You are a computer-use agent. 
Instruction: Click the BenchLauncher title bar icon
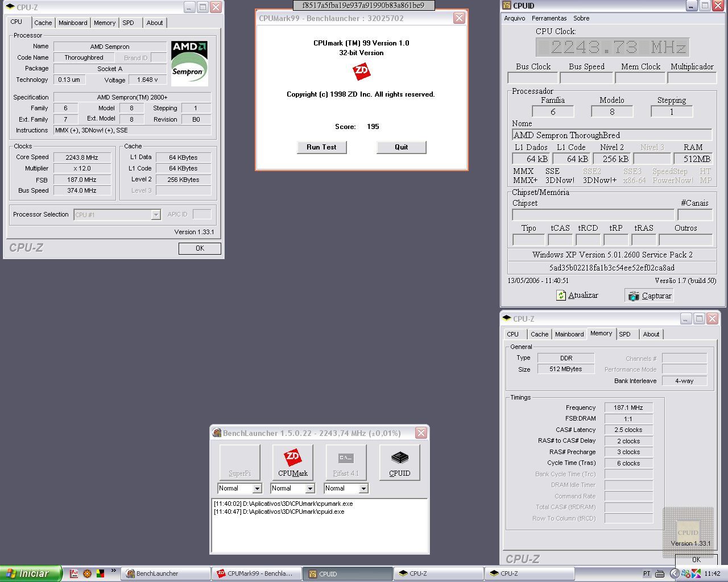(217, 433)
